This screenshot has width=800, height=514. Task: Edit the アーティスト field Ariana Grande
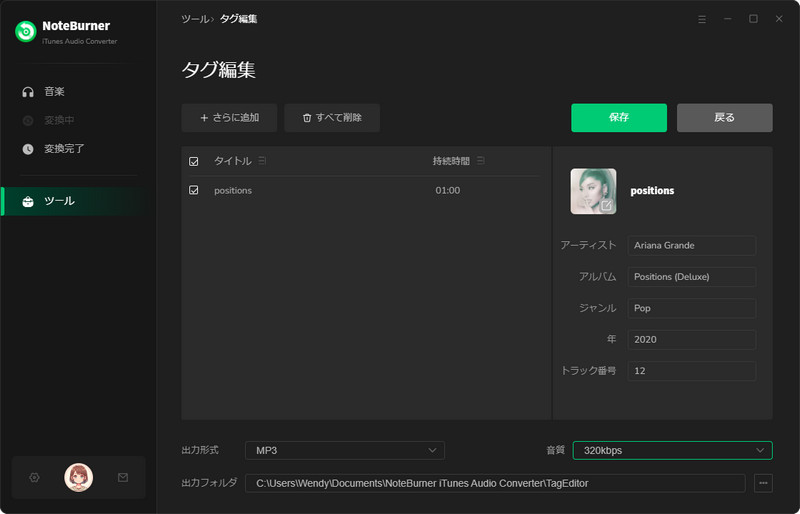pyautogui.click(x=692, y=246)
